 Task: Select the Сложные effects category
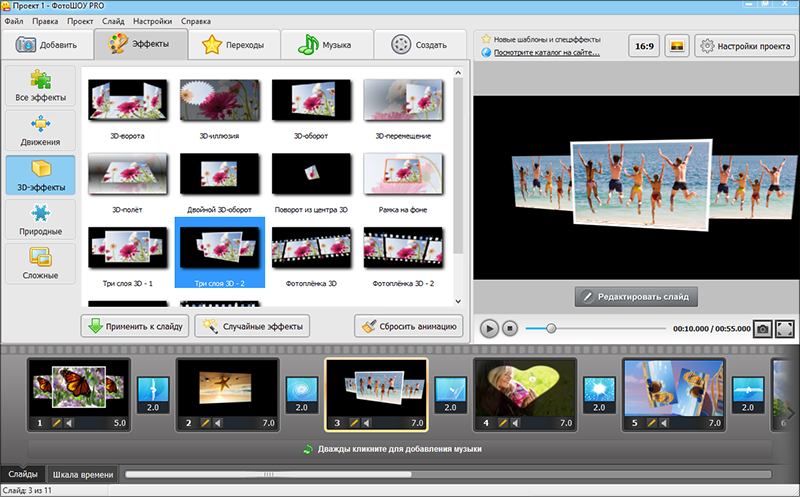40,264
